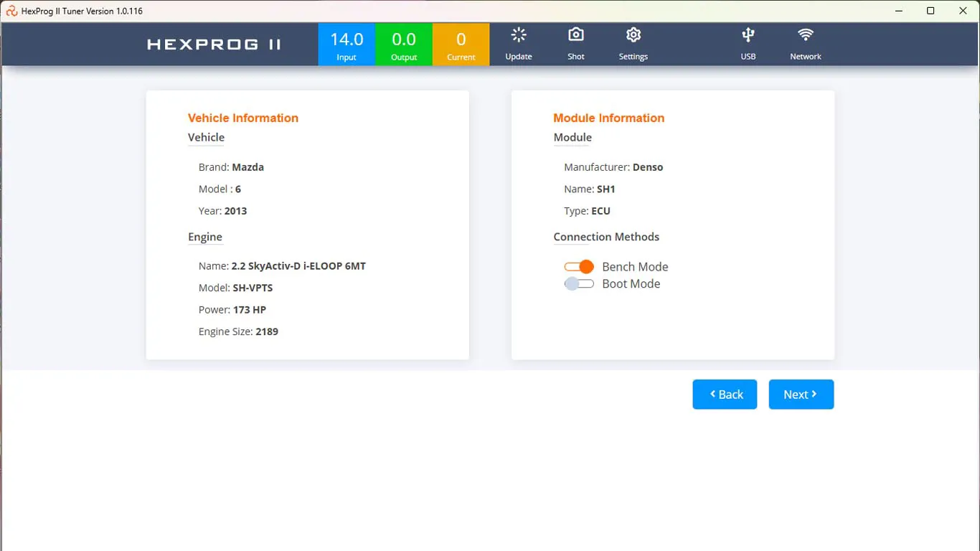Click the orange Current reading tile
980x551 pixels.
tap(461, 44)
